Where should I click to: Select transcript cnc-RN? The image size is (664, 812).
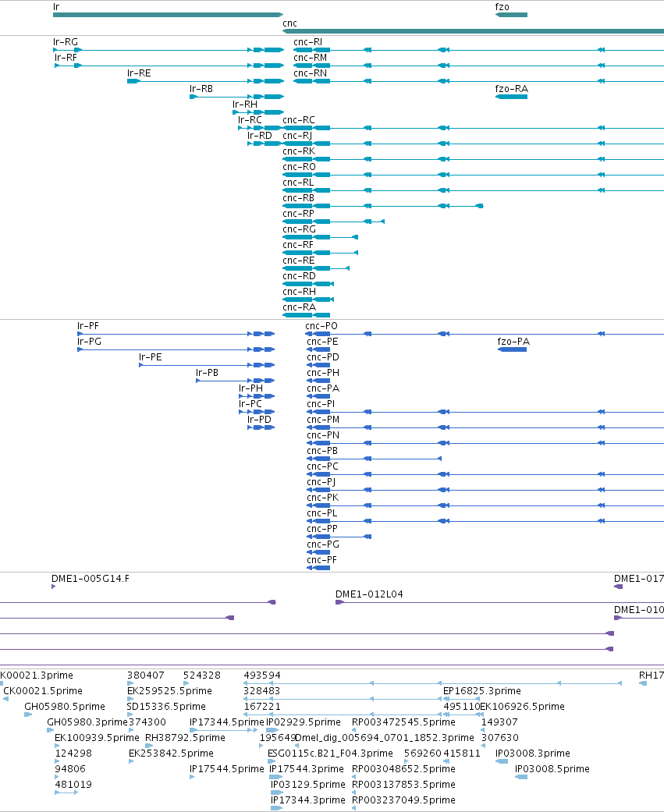478,81
